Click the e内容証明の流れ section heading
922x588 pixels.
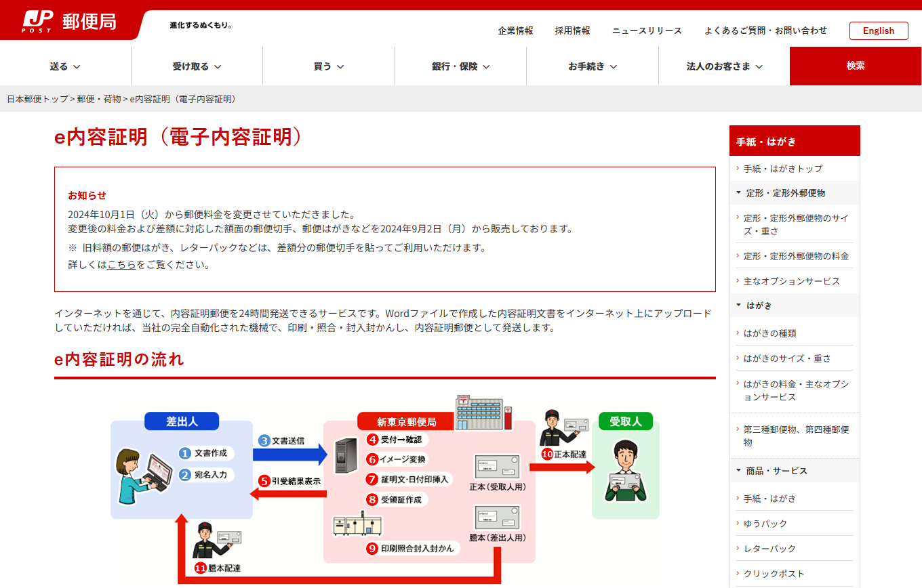click(x=119, y=360)
